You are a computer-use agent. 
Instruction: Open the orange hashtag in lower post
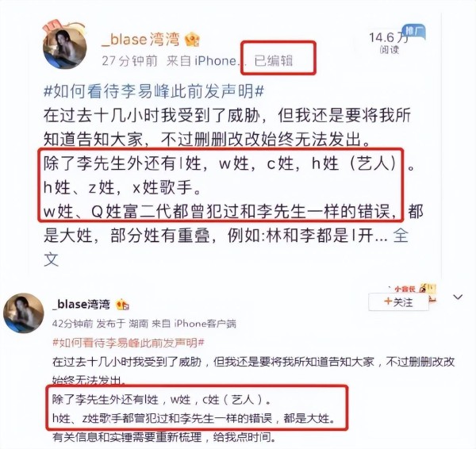[129, 343]
